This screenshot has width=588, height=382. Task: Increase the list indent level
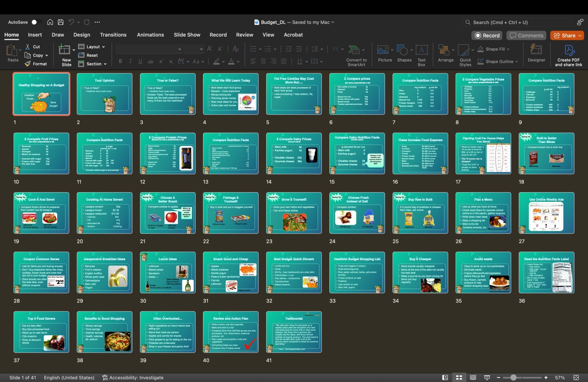pyautogui.click(x=299, y=49)
